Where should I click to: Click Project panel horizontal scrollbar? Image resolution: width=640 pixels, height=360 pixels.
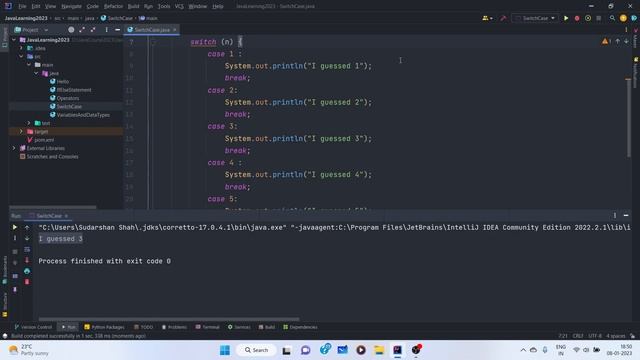coord(53,207)
